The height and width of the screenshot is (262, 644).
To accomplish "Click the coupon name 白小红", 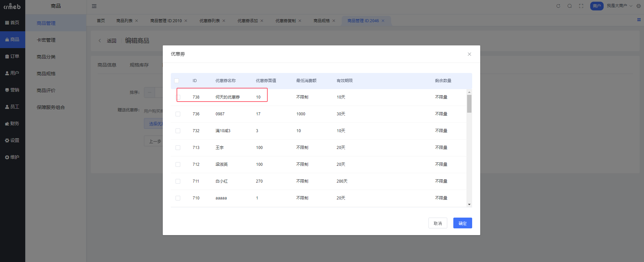I will (x=222, y=181).
